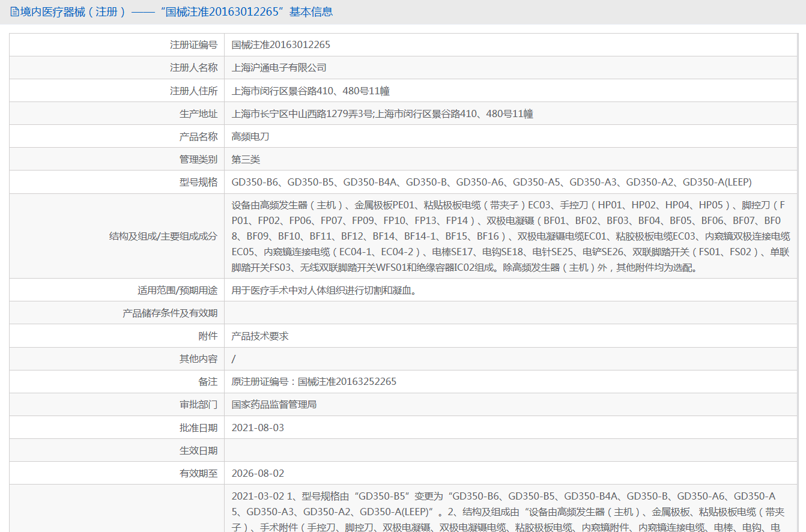The image size is (806, 532).
Task: Select the 其他内容 label cell
Action: pos(117,358)
